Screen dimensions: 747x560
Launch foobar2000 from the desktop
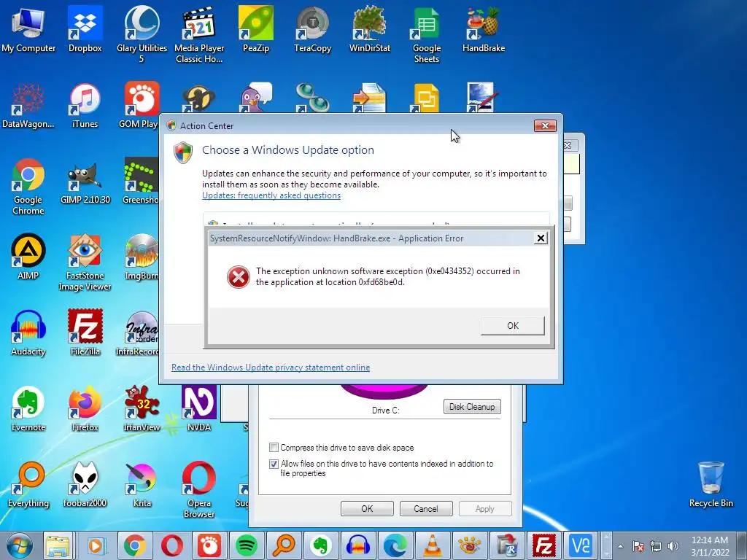(x=85, y=485)
